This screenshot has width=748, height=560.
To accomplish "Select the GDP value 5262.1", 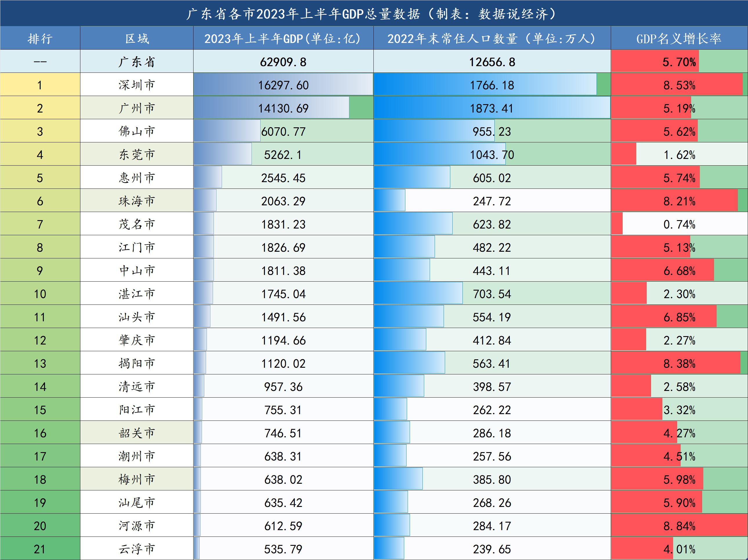I will 283,155.
